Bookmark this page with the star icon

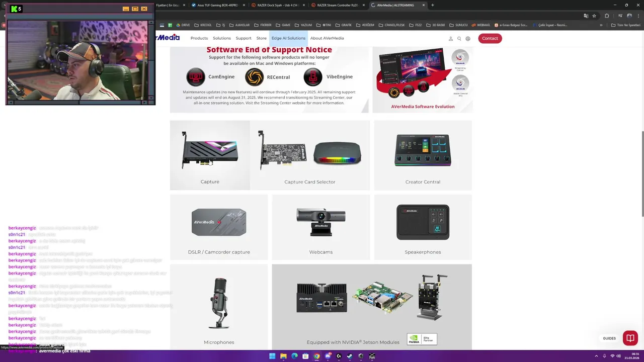coord(594,16)
